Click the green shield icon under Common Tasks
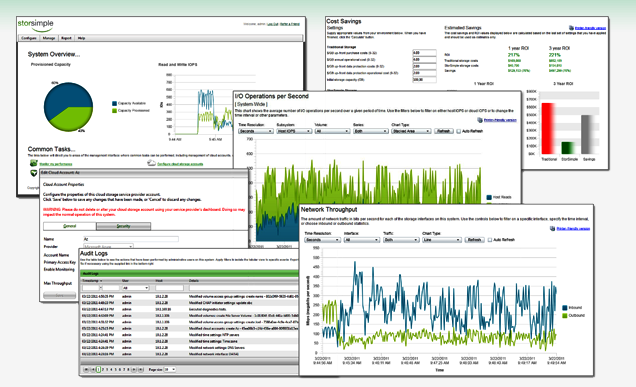The width and height of the screenshot is (636, 387). pyautogui.click(x=34, y=173)
